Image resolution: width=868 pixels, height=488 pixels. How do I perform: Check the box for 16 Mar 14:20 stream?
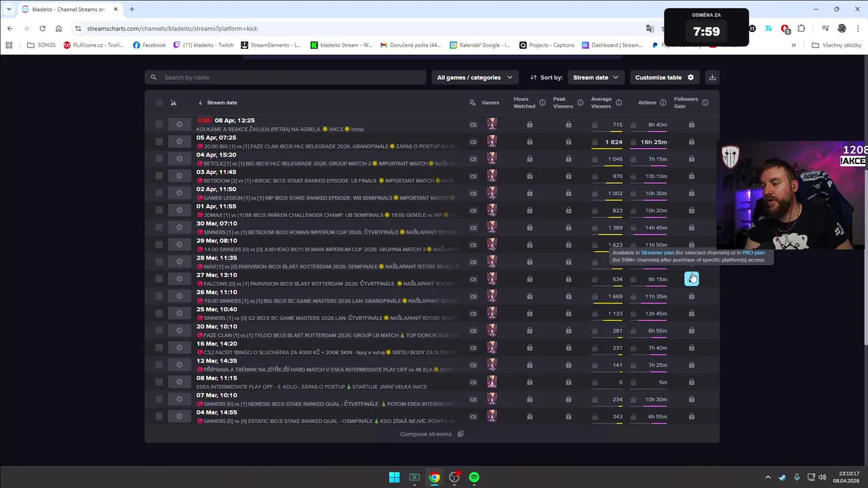(159, 348)
